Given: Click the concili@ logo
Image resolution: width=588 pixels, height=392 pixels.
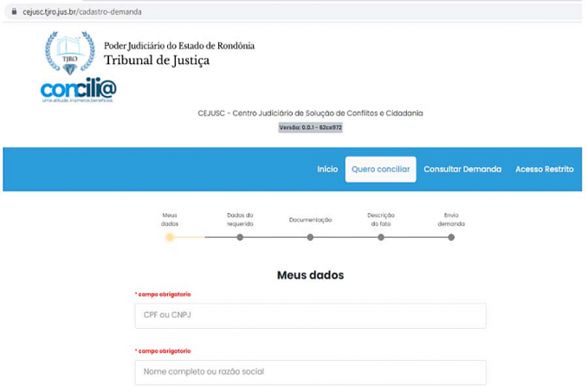Looking at the screenshot, I should [78, 89].
